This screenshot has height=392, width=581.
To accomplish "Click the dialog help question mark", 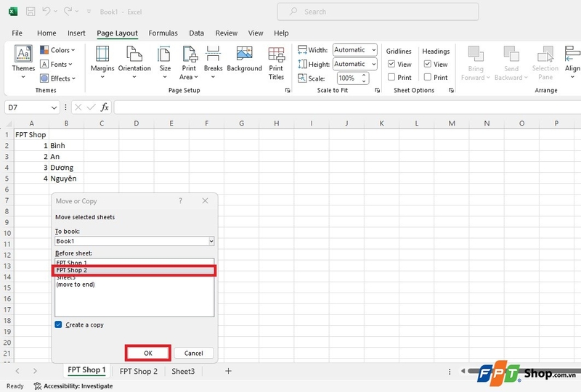I will (x=180, y=201).
